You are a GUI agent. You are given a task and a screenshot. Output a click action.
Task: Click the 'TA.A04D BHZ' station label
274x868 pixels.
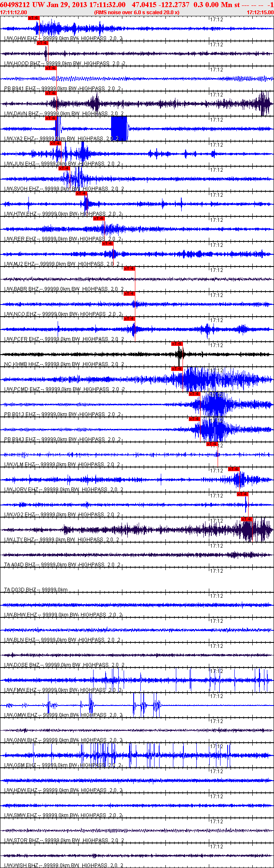[20, 565]
